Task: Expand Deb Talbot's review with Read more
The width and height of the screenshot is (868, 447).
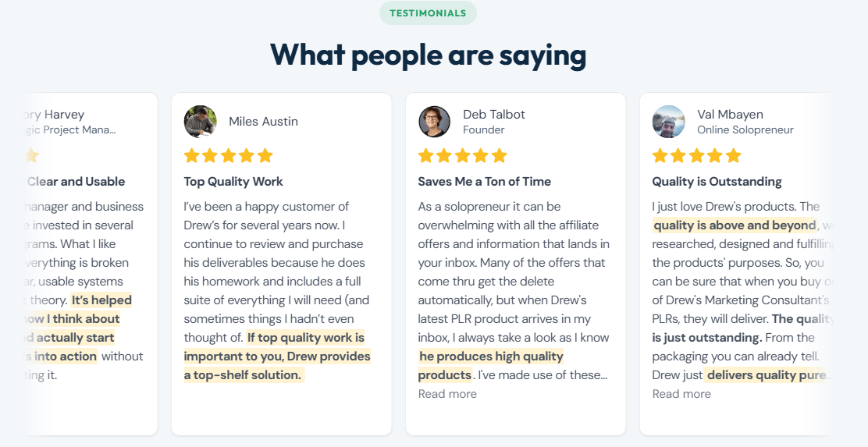Action: tap(447, 394)
